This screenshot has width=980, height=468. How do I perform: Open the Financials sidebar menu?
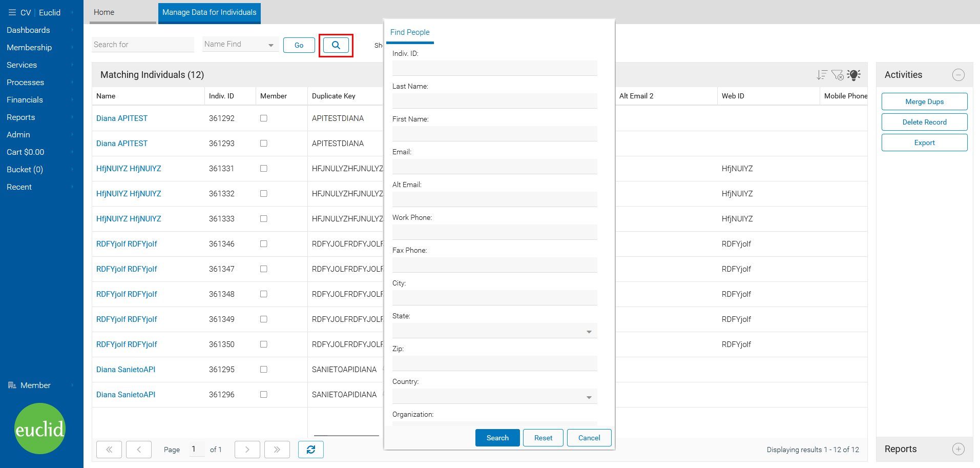pos(25,100)
